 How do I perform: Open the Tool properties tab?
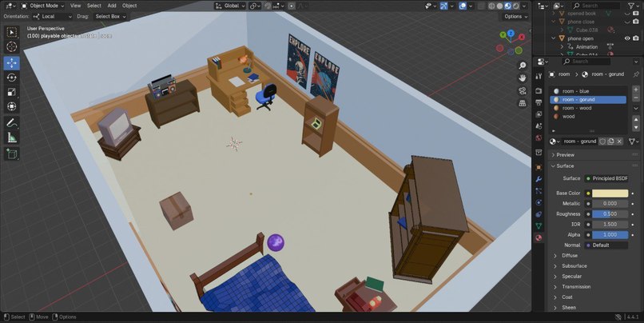[x=539, y=77]
